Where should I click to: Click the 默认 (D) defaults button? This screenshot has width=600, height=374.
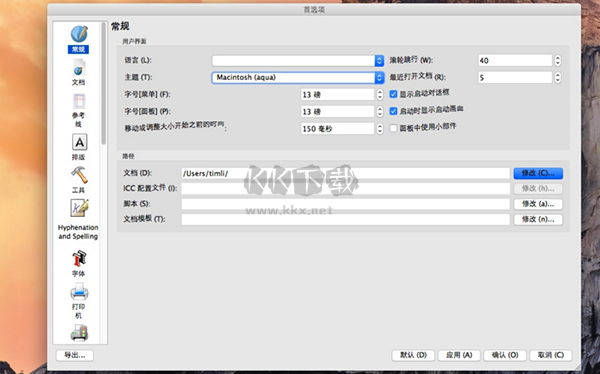click(x=413, y=355)
